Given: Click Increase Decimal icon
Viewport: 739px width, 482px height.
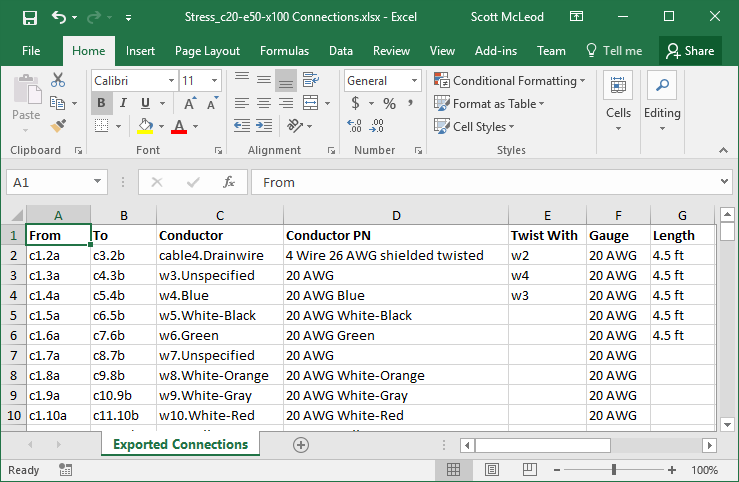Looking at the screenshot, I should coord(354,126).
